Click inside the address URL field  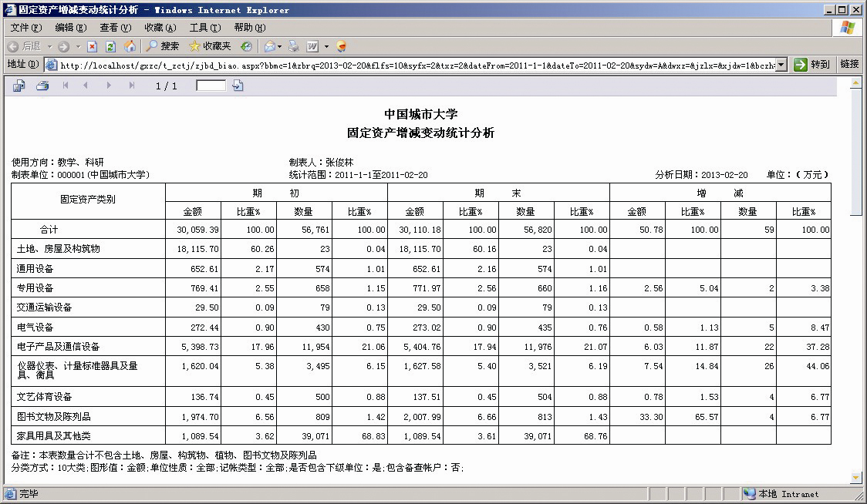(417, 66)
